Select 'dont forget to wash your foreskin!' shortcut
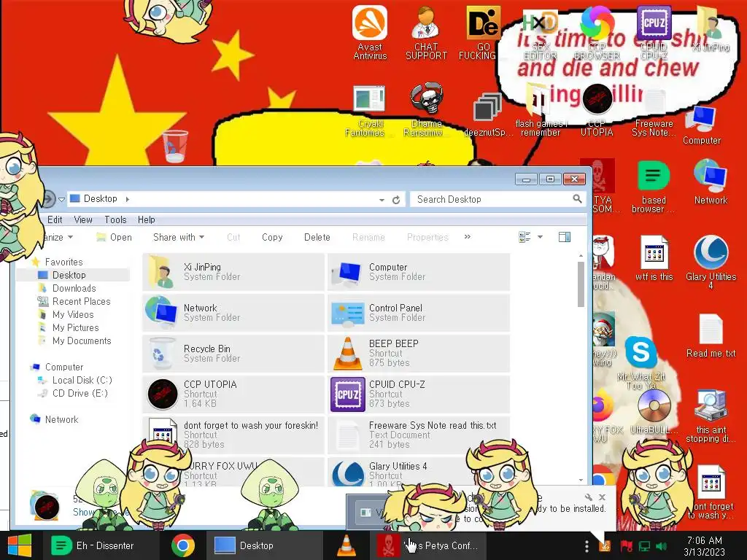This screenshot has height=560, width=747. (x=233, y=435)
